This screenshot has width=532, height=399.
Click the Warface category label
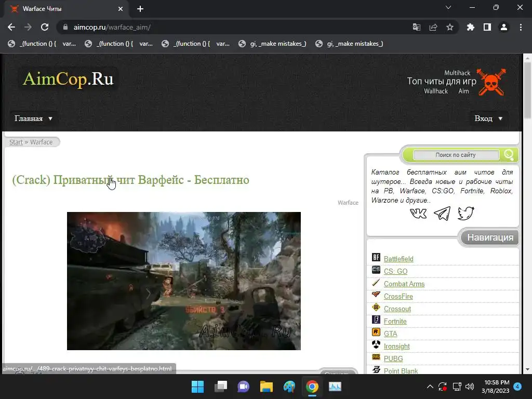pyautogui.click(x=348, y=203)
